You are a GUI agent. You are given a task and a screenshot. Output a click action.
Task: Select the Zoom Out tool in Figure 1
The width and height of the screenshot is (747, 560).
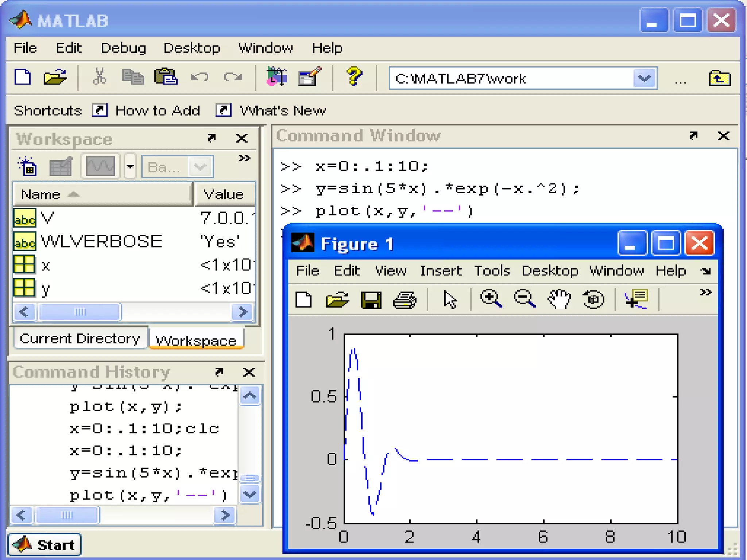(x=524, y=299)
